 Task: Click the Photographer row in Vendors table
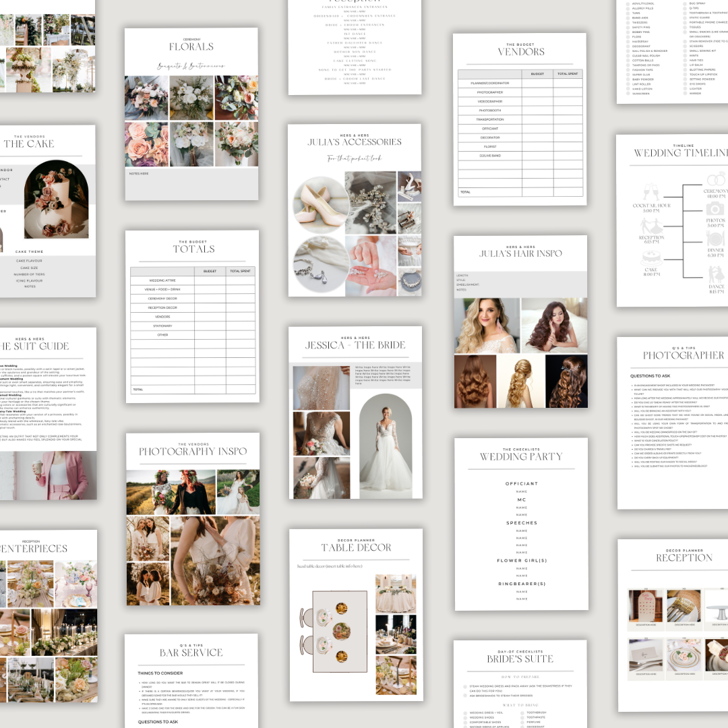(490, 92)
